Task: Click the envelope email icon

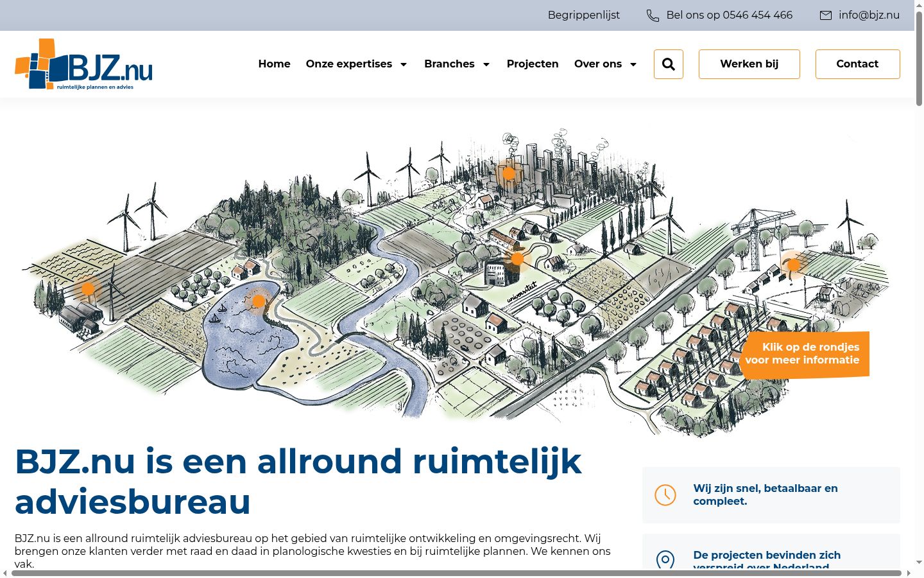Action: tap(826, 15)
